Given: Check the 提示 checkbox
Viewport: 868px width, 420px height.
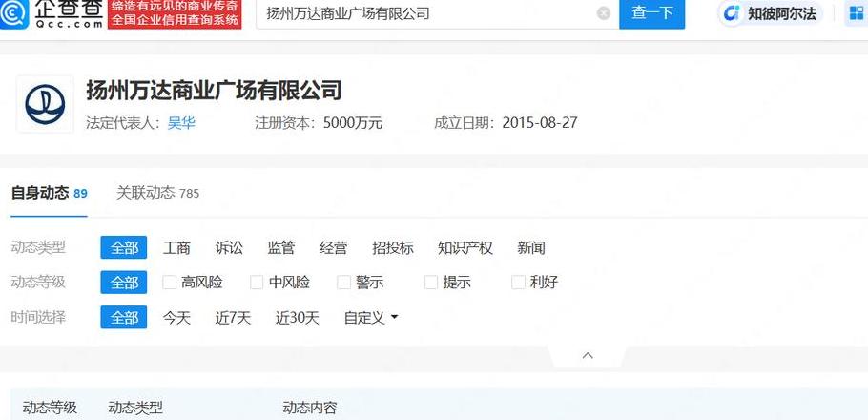Looking at the screenshot, I should point(431,283).
